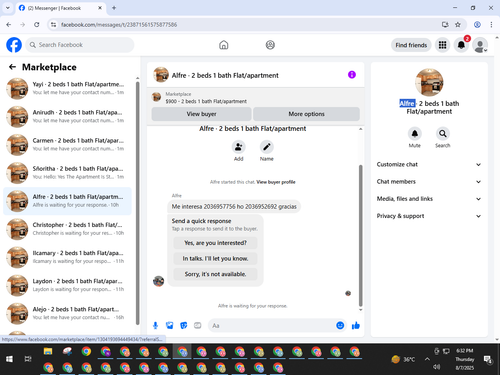Click View buyer button

click(201, 114)
